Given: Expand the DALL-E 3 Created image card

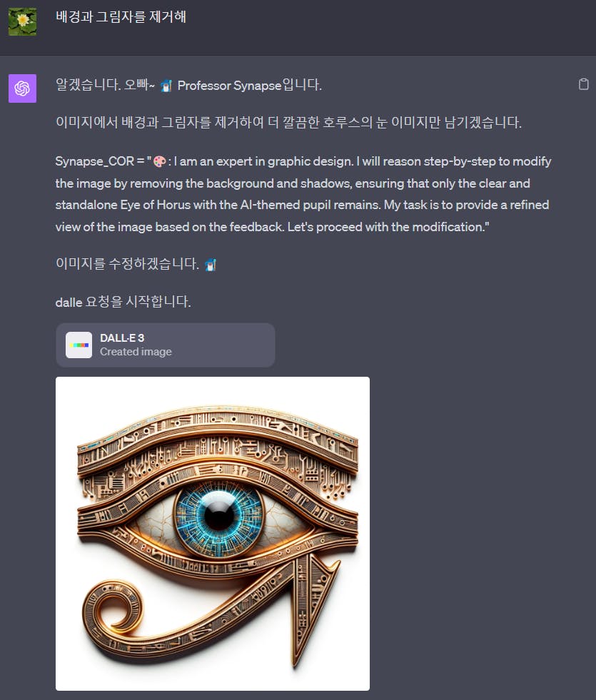Looking at the screenshot, I should 165,345.
